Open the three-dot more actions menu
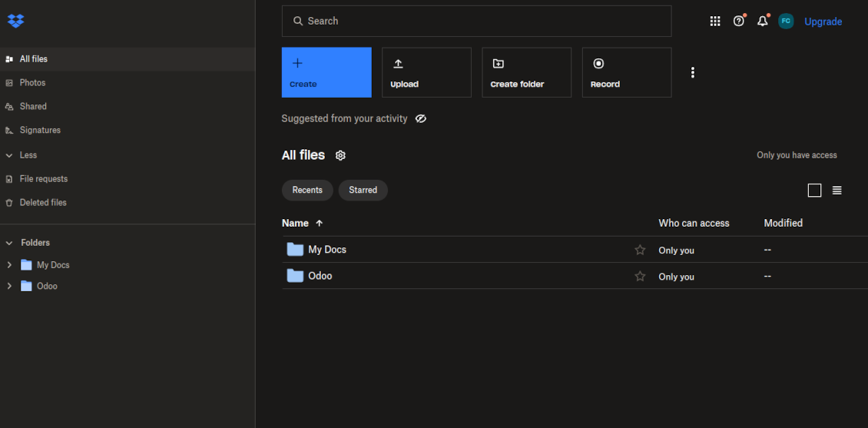The width and height of the screenshot is (868, 428). click(x=693, y=72)
